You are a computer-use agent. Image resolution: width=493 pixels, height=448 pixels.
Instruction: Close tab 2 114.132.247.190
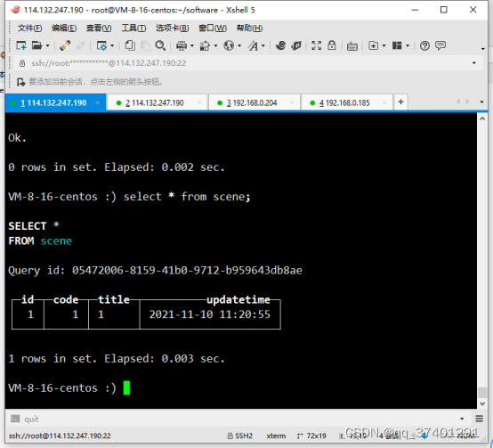click(199, 102)
